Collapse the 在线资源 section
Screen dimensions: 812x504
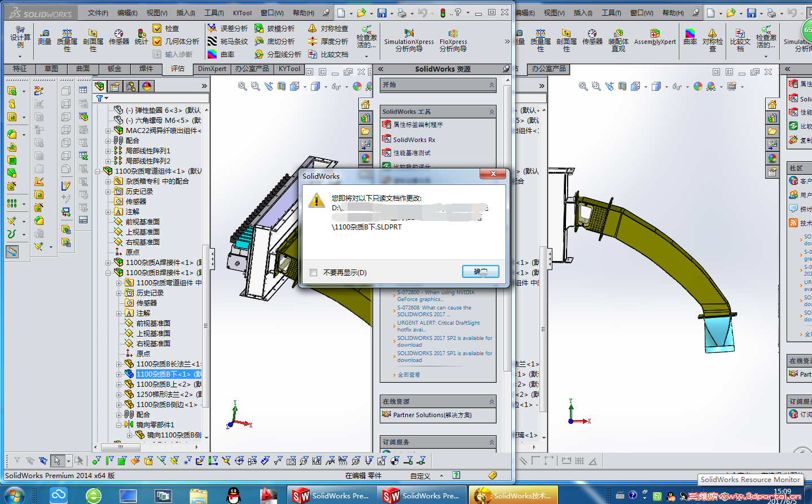click(x=491, y=402)
